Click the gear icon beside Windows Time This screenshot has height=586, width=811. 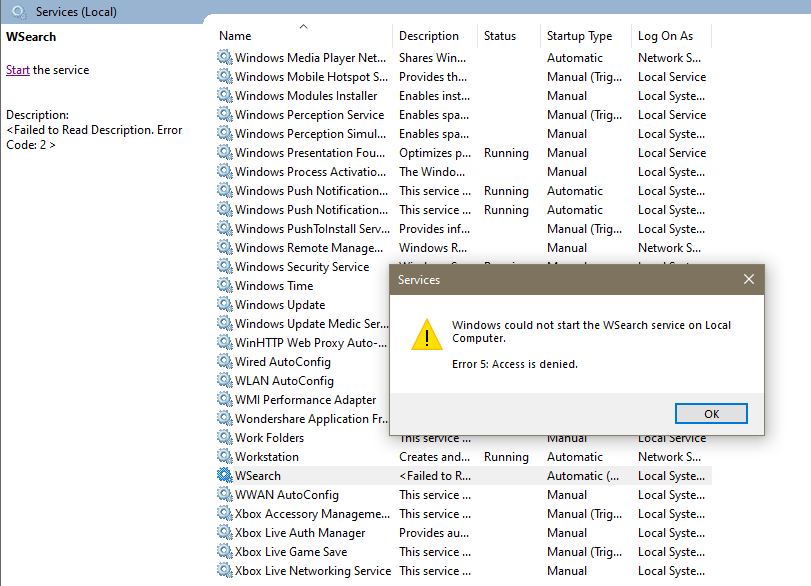tap(224, 285)
